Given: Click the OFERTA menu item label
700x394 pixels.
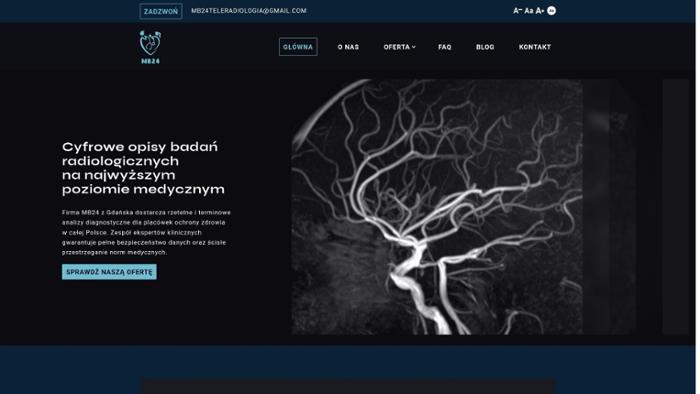Looking at the screenshot, I should coord(396,47).
